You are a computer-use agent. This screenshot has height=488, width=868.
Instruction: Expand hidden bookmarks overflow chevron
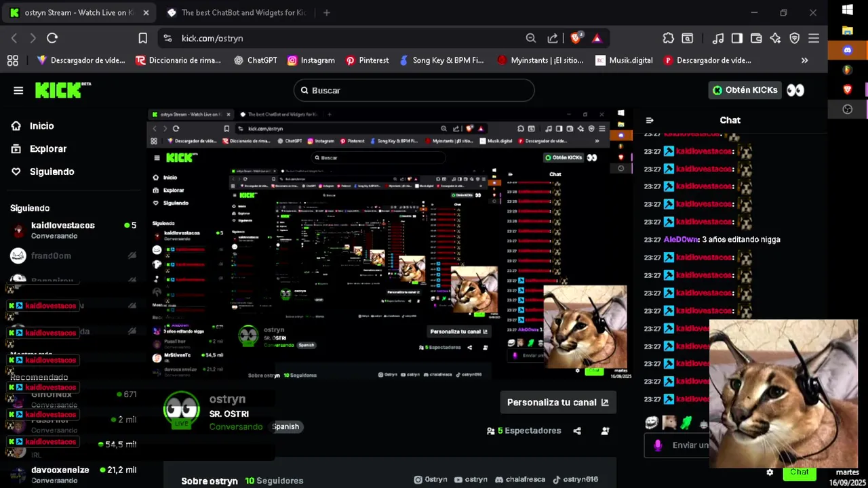[804, 60]
